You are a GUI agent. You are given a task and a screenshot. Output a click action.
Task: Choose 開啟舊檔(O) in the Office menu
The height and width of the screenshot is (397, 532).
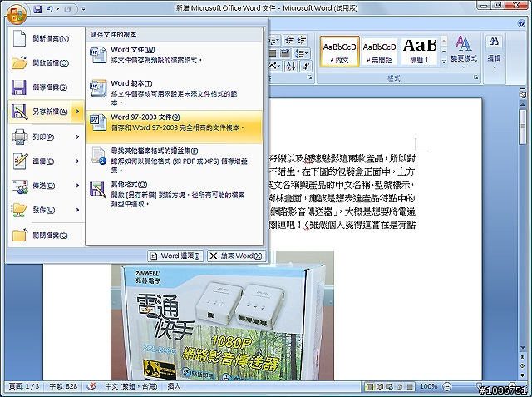[x=46, y=62]
